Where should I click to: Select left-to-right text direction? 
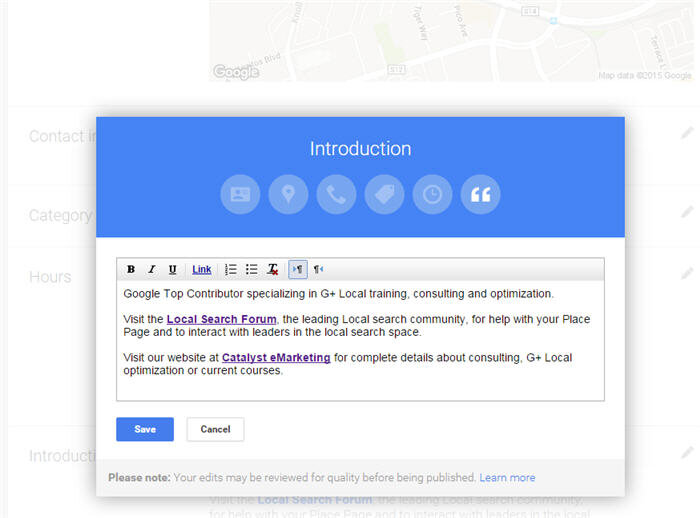click(x=298, y=269)
